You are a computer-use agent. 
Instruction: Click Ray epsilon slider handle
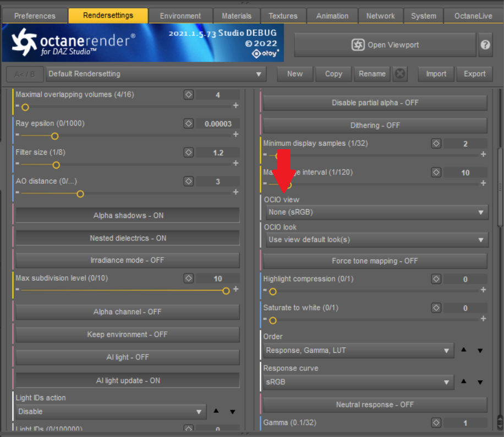[x=55, y=136]
